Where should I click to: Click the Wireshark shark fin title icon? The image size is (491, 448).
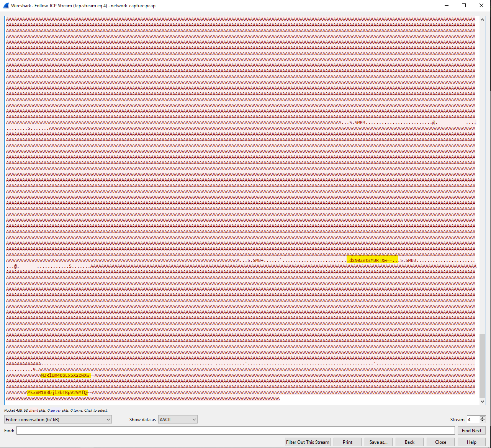6,5
